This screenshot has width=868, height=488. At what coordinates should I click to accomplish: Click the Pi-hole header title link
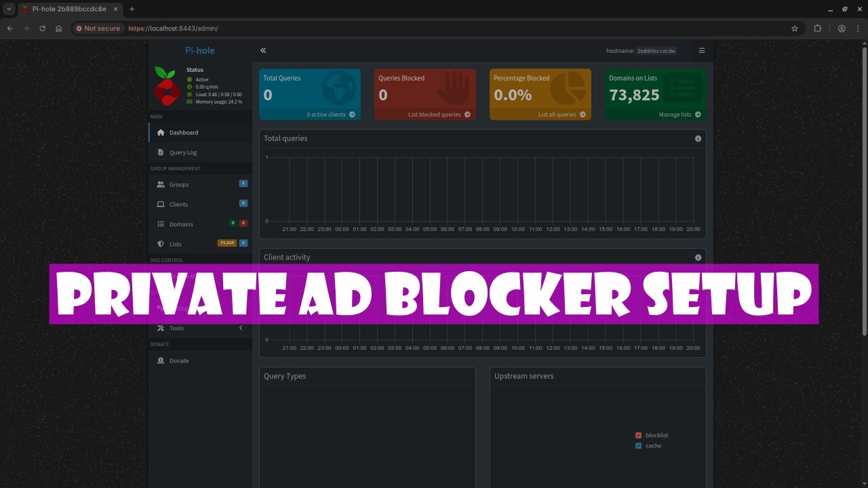(200, 50)
